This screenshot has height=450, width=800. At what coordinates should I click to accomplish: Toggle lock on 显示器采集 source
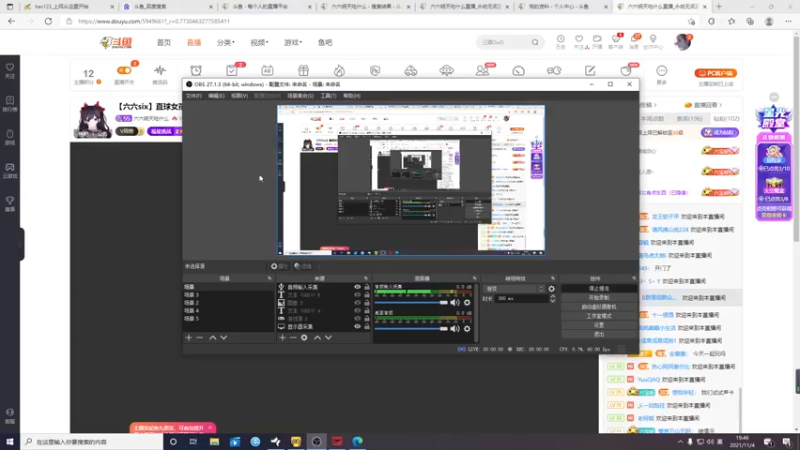pyautogui.click(x=367, y=327)
